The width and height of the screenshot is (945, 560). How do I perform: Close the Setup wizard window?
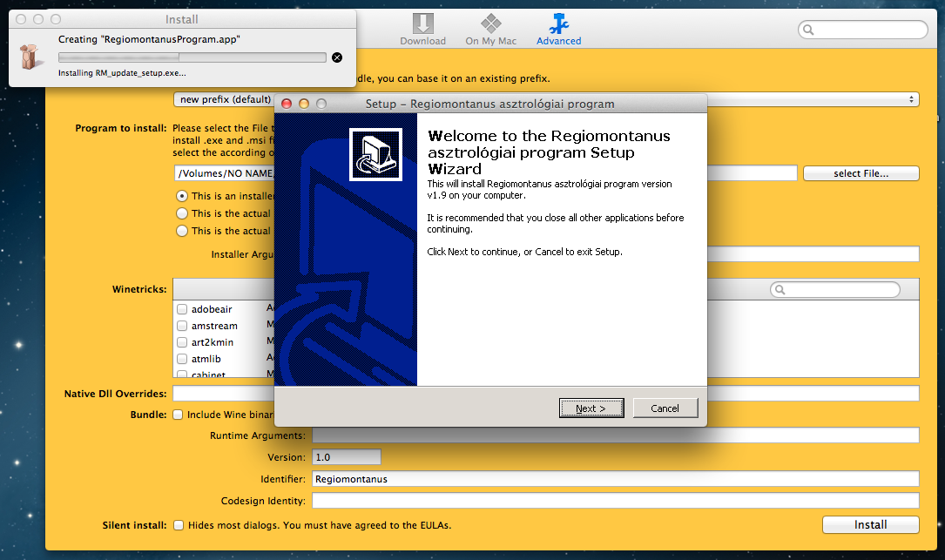pyautogui.click(x=287, y=104)
